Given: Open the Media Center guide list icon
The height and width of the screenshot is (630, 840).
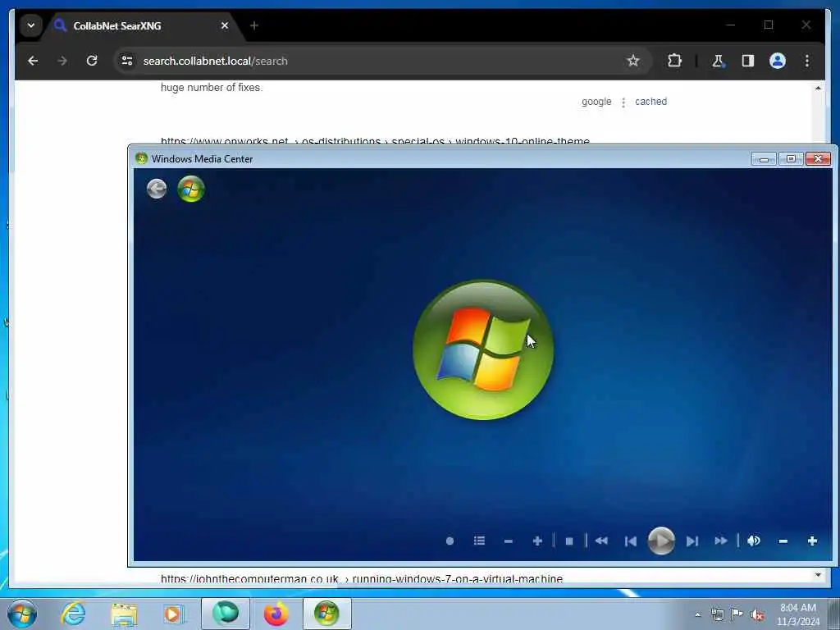Looking at the screenshot, I should (x=479, y=541).
